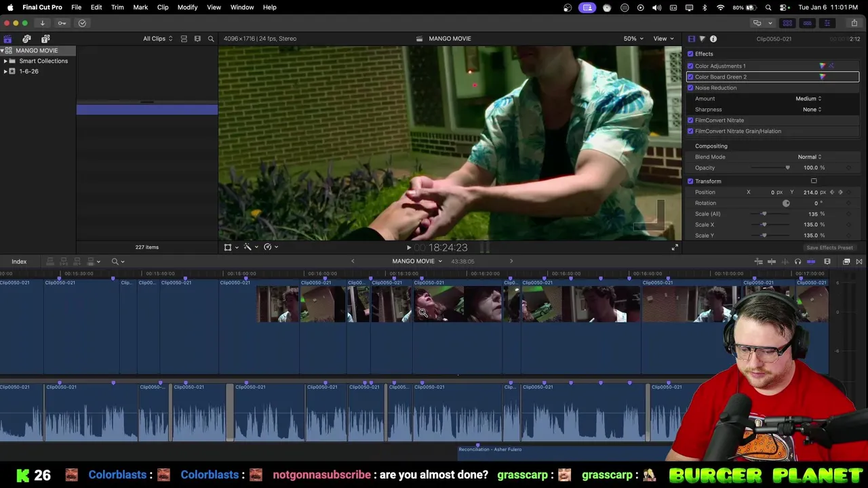Open the Background Tasks checkmark icon
This screenshot has width=868, height=488.
coord(82,23)
